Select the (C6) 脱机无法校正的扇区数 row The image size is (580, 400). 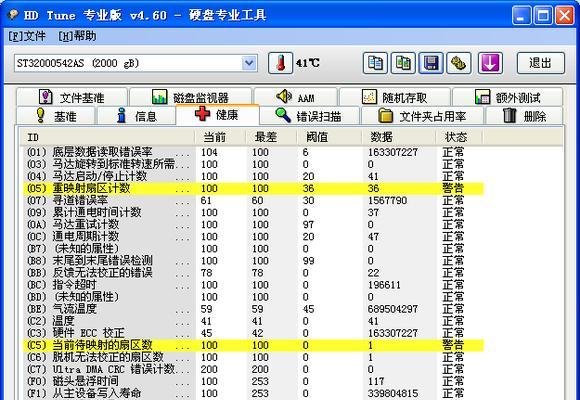click(x=253, y=357)
